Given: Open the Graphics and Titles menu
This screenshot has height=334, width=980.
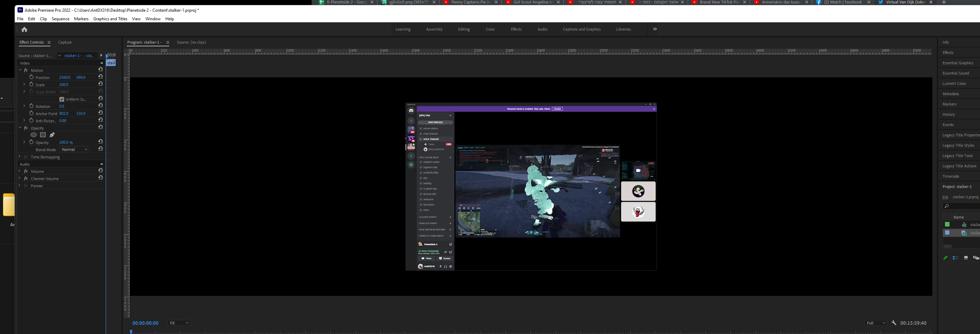Looking at the screenshot, I should coord(110,19).
